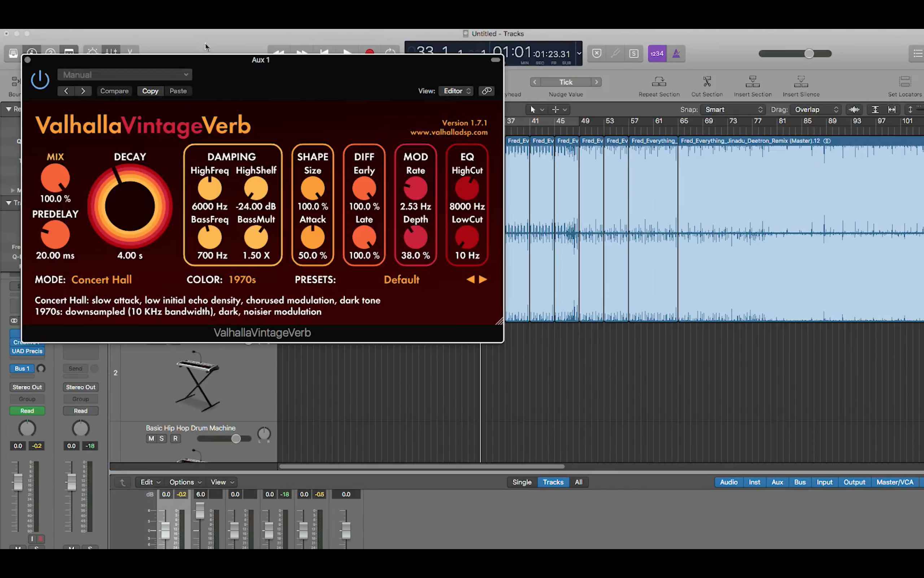Mute the Basic Hip Hop Drum Machine track
The image size is (924, 578).
point(151,439)
